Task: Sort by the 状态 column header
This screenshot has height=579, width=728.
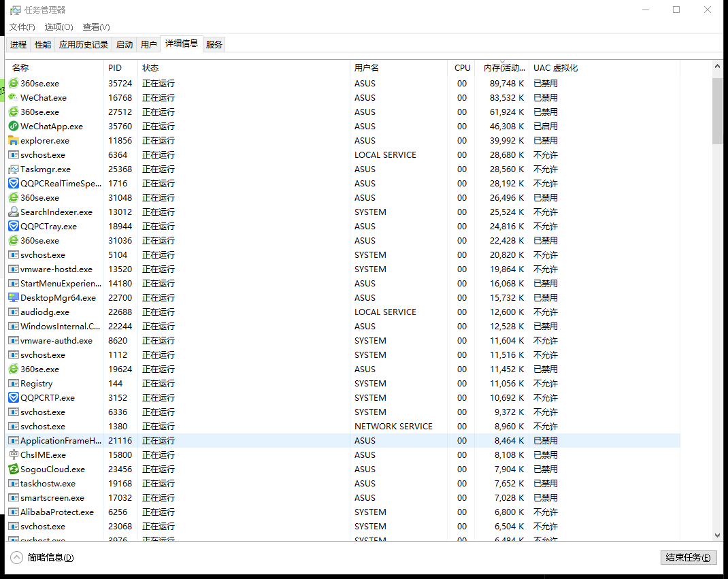Action: (x=244, y=68)
